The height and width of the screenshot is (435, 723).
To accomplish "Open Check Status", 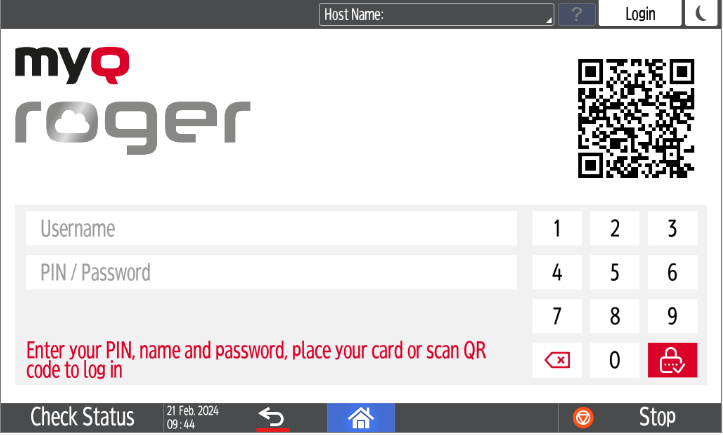I will (82, 417).
